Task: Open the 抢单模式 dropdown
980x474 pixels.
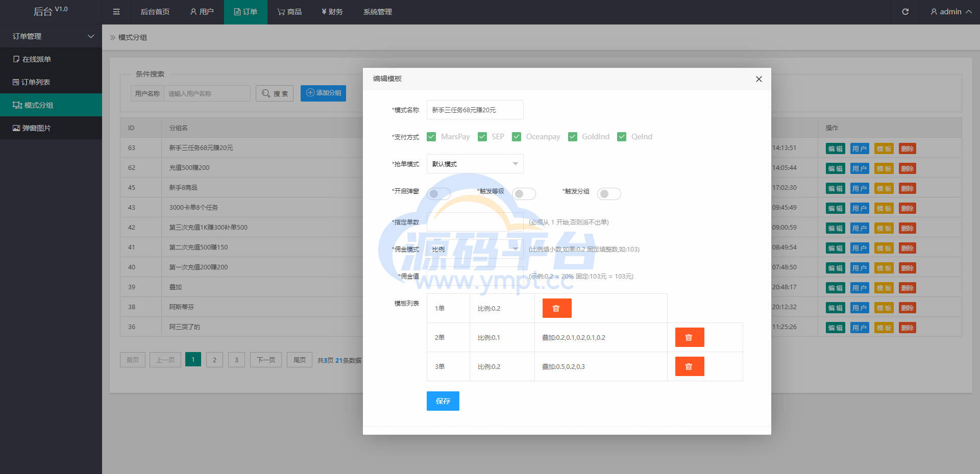Action: pyautogui.click(x=475, y=164)
